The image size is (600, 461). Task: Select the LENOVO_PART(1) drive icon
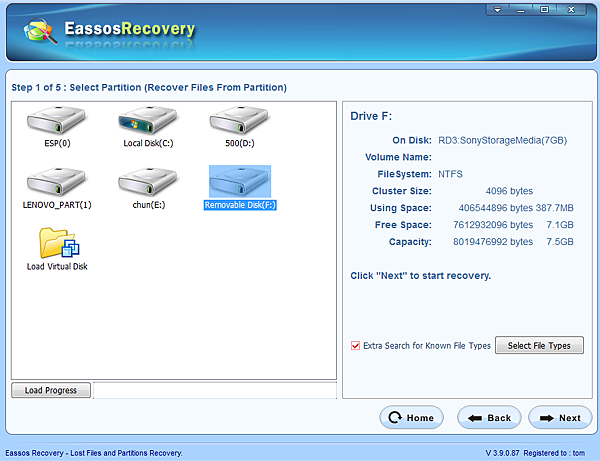click(56, 182)
